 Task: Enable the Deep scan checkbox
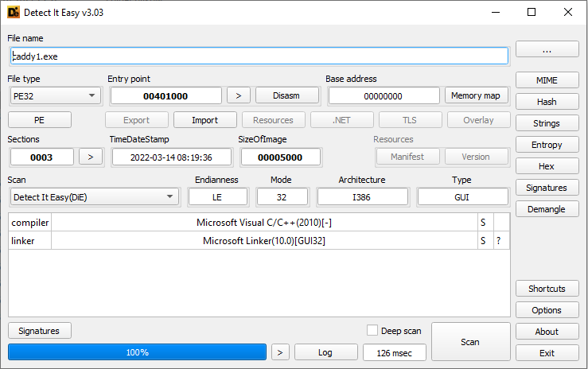[x=372, y=330]
